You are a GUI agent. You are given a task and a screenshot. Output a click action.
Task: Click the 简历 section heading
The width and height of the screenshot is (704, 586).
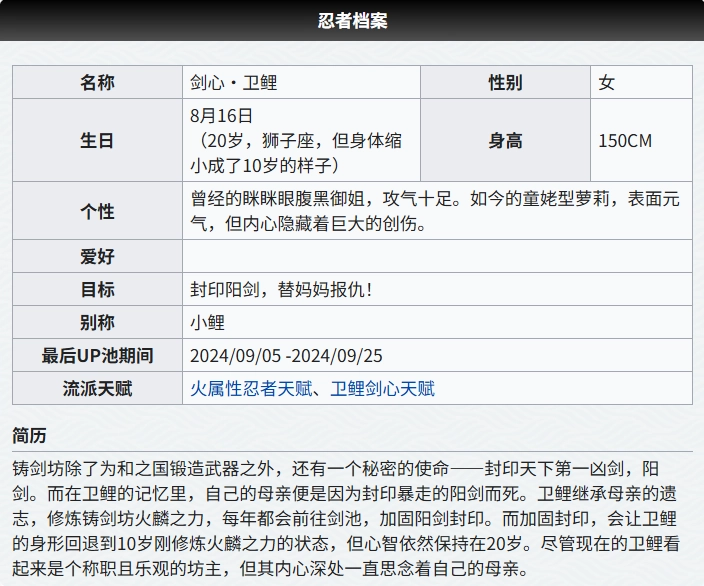click(29, 435)
